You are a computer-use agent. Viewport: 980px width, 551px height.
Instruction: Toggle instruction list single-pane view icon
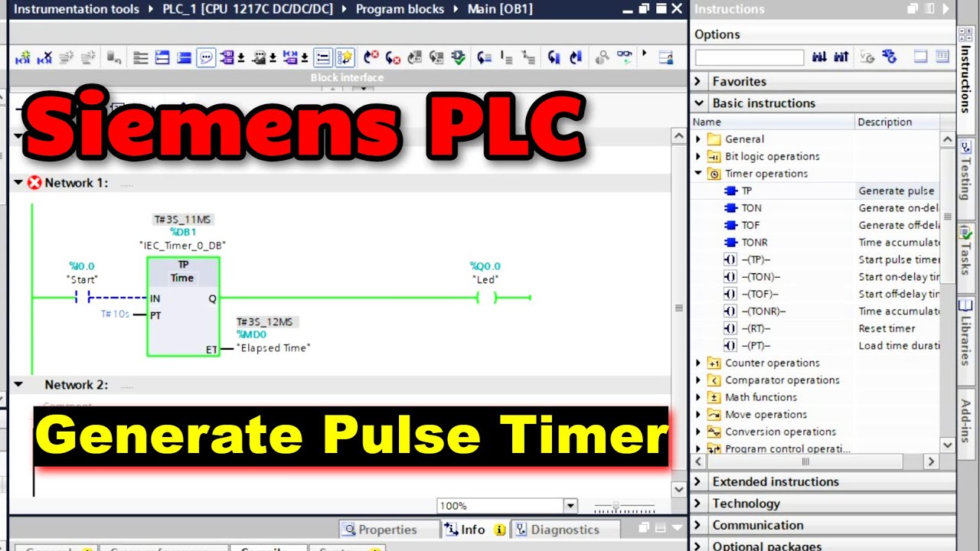921,57
